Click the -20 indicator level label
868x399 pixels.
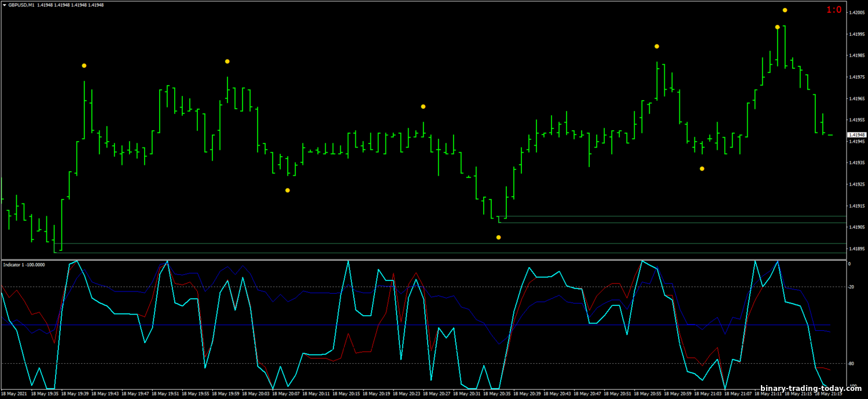click(x=852, y=287)
